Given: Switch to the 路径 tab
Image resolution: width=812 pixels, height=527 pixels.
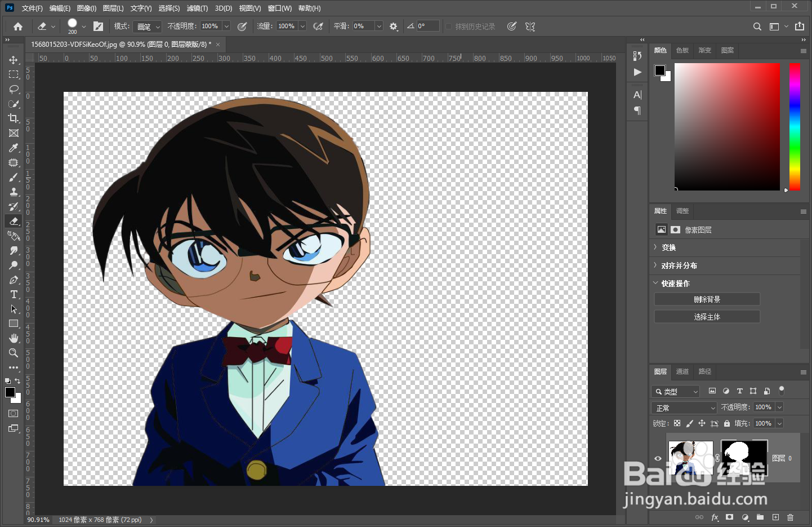Looking at the screenshot, I should (705, 371).
